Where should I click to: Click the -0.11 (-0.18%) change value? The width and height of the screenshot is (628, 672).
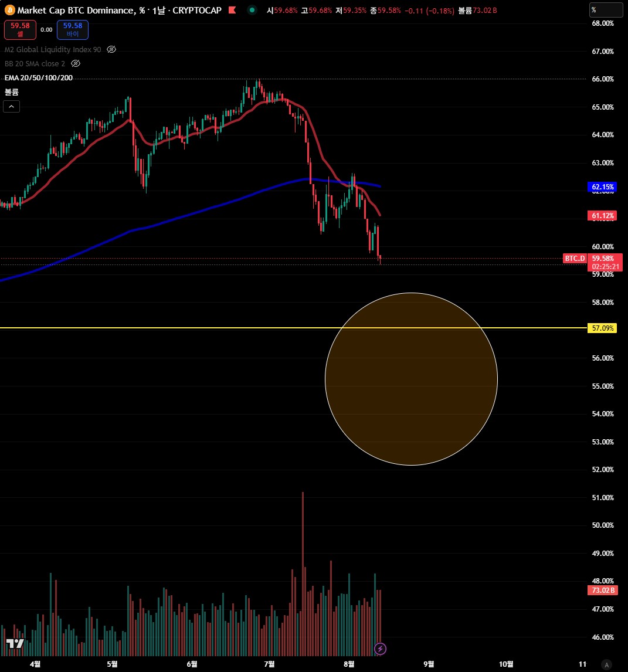click(430, 11)
